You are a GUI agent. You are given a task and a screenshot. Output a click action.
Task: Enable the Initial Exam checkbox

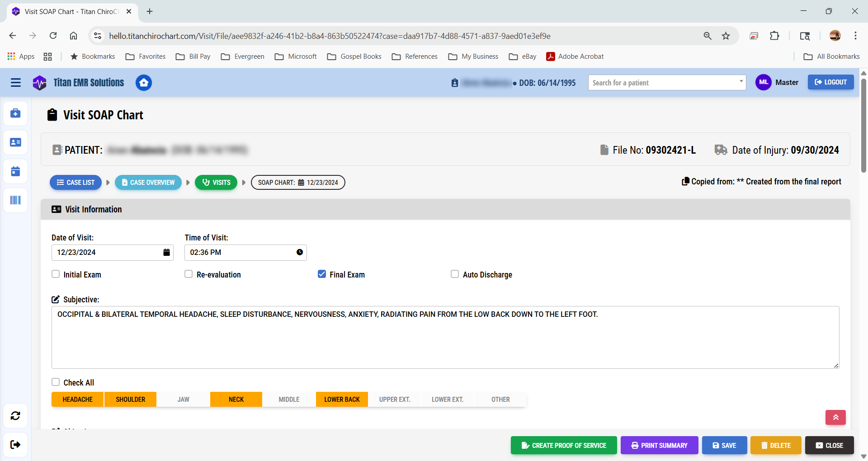click(x=55, y=274)
